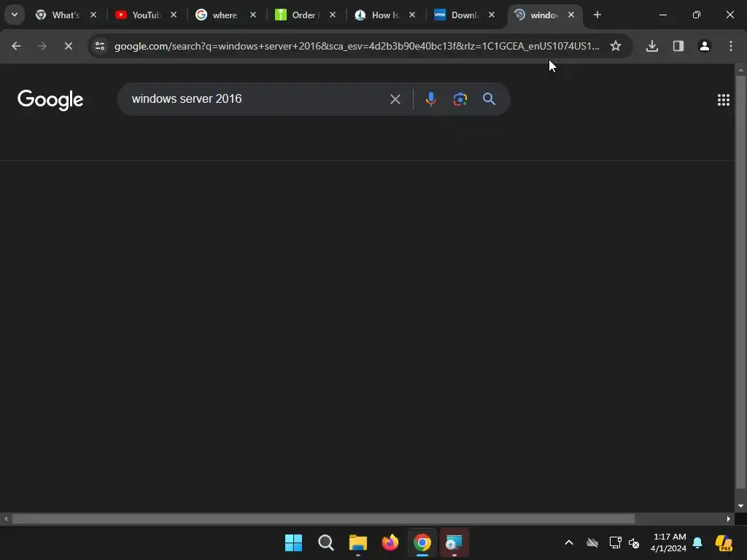Open Chrome three-dot menu
This screenshot has width=747, height=560.
(731, 46)
